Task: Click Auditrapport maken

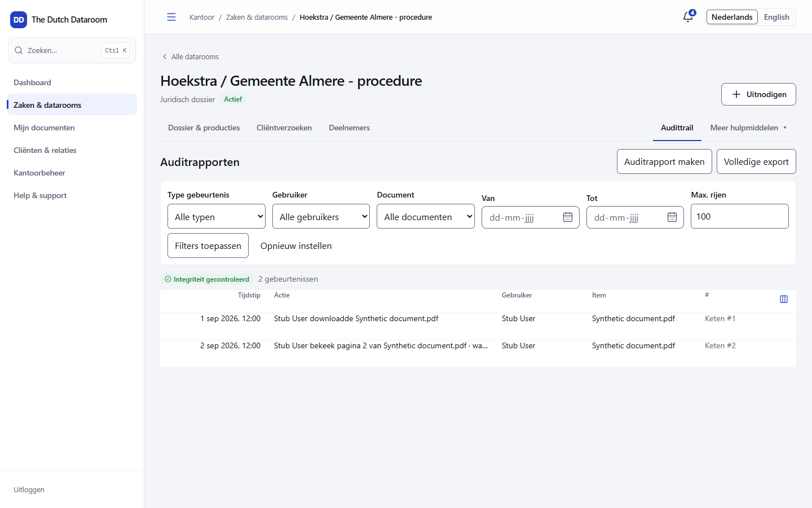Action: (x=664, y=161)
